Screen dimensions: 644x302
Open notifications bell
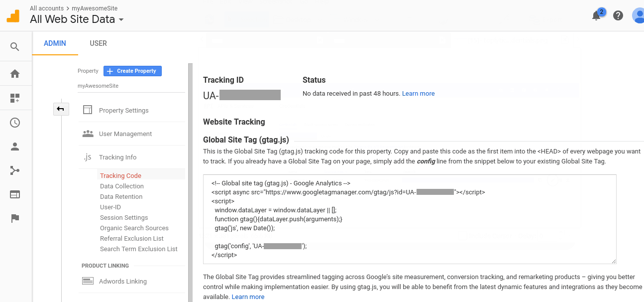coord(596,15)
